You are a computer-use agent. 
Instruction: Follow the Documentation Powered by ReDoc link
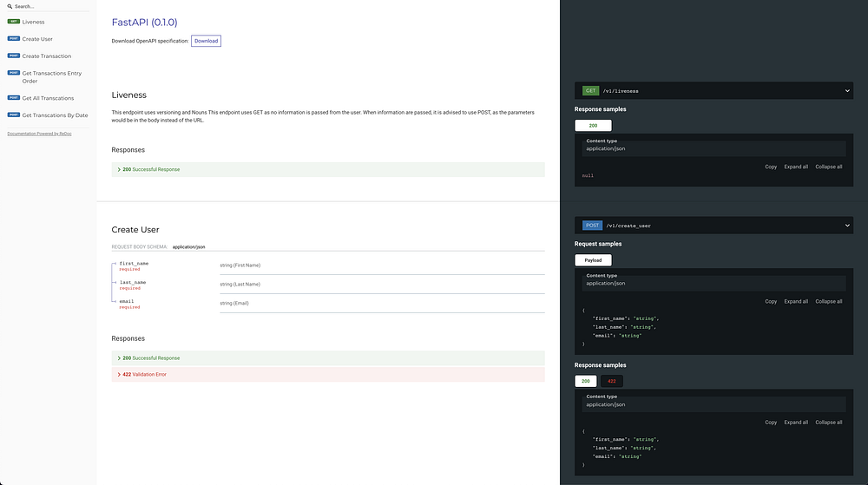pos(39,134)
